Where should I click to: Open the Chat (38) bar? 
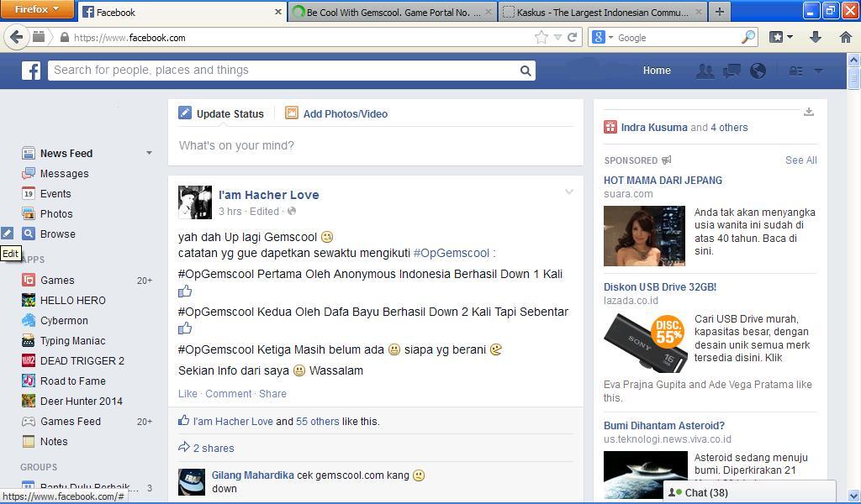coord(749,492)
